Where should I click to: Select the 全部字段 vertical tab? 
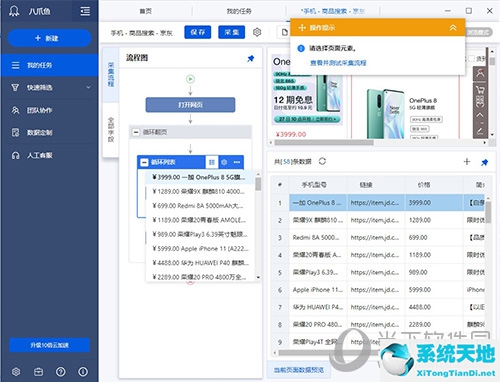(111, 129)
